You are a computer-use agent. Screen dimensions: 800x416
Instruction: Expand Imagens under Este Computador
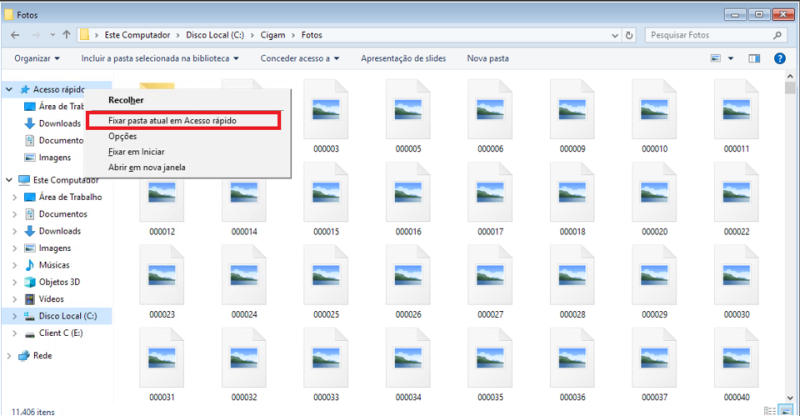point(15,249)
